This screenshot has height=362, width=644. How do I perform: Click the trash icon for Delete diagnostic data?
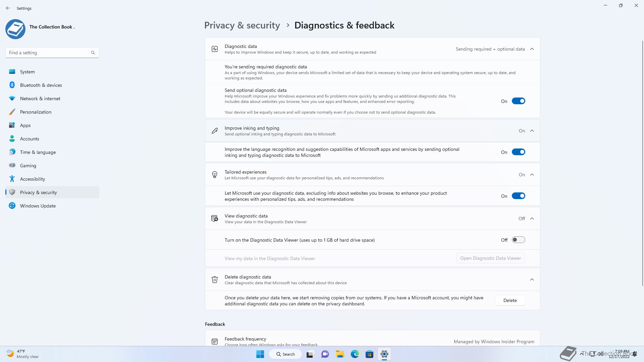coord(215,280)
